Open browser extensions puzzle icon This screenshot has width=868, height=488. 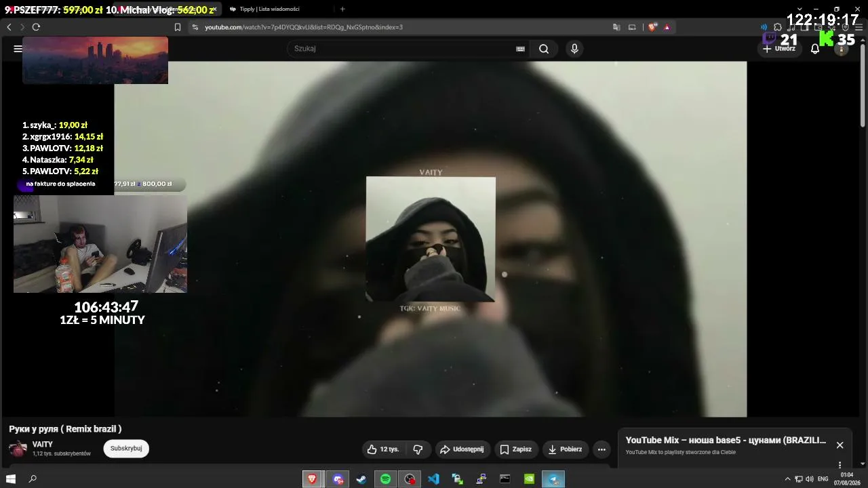pos(778,27)
